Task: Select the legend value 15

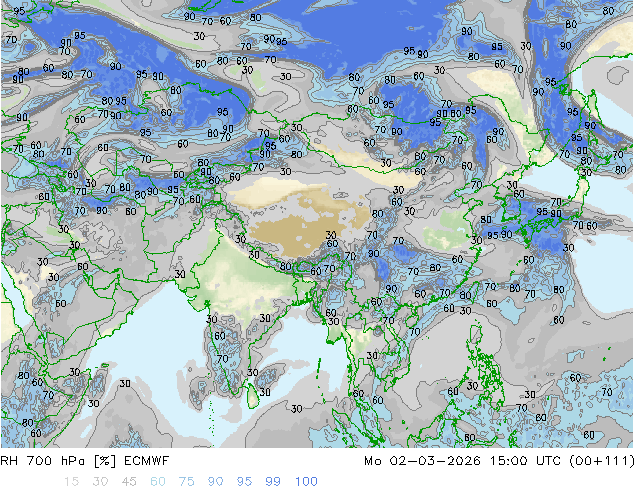Action: click(x=71, y=482)
